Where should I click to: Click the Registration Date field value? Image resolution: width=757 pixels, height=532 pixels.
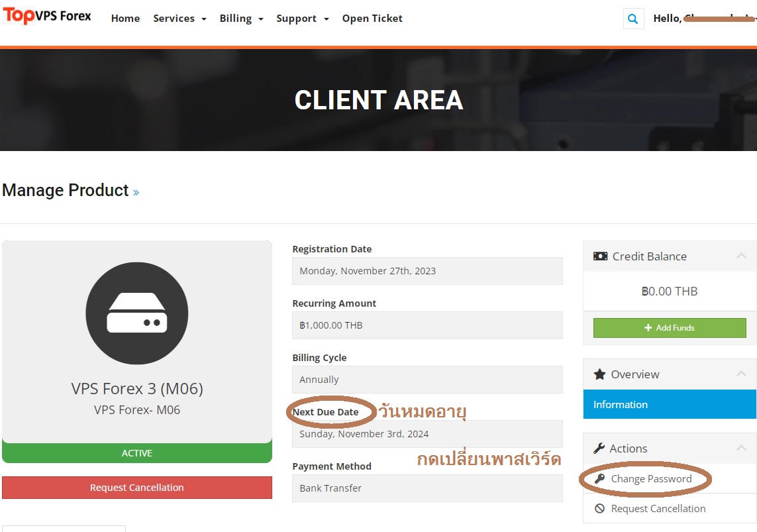[x=427, y=271]
